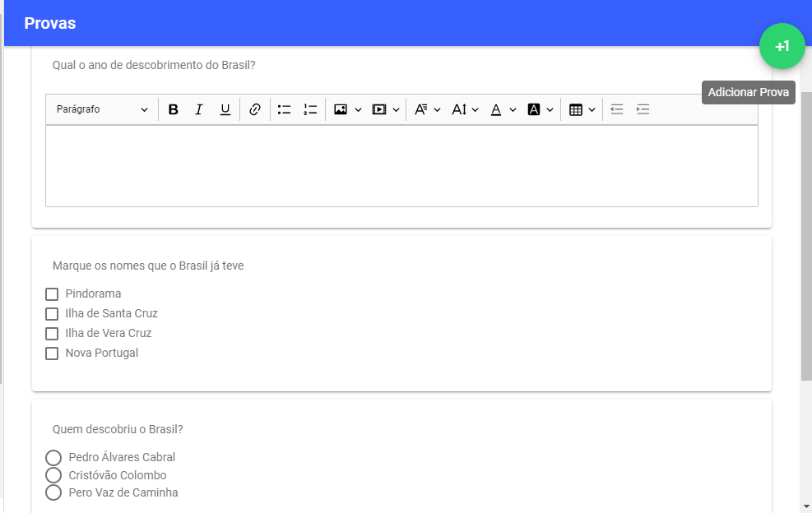Check the Pindorama checkbox
This screenshot has width=812, height=513.
point(52,294)
